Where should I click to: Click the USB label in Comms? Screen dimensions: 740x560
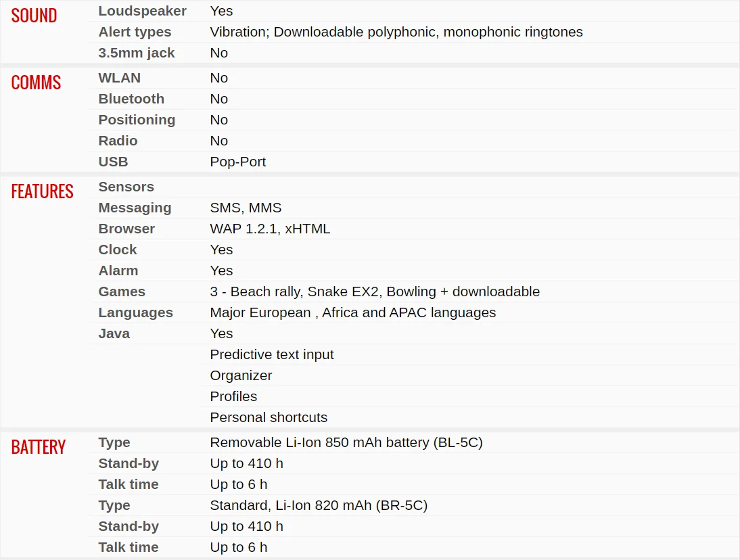click(113, 162)
